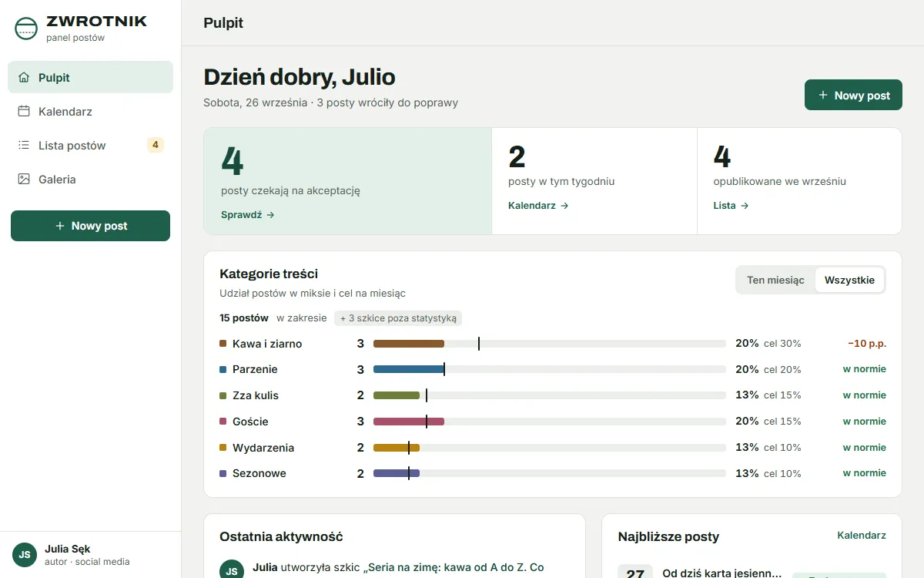Click the Zza kulis category label
924x578 pixels.
[x=256, y=395]
